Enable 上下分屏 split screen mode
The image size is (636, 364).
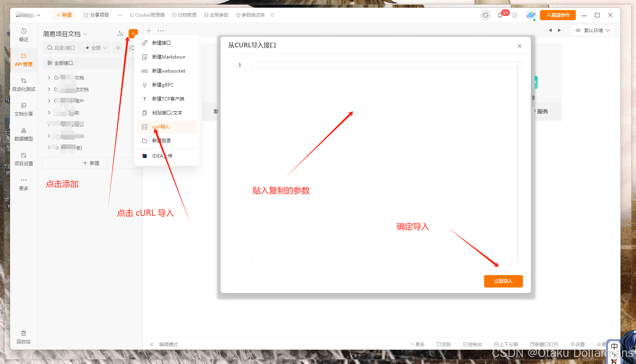point(506,344)
